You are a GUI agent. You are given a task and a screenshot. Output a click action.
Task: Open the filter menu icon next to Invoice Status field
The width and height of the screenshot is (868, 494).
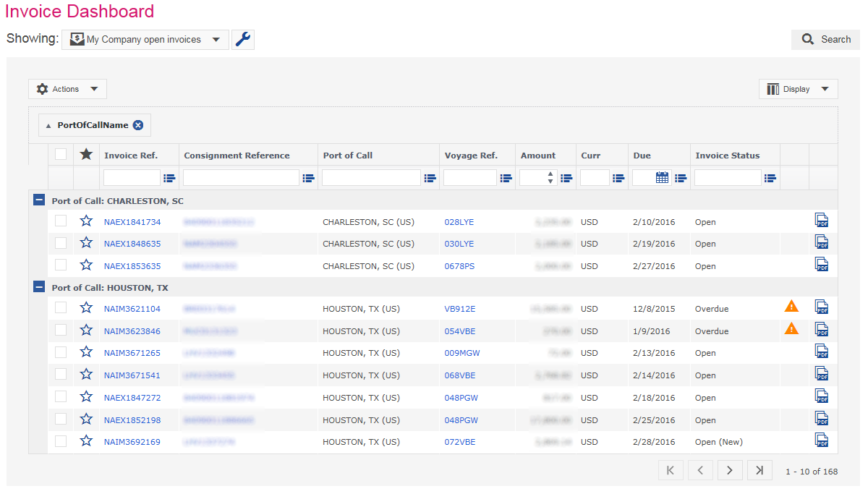point(769,177)
